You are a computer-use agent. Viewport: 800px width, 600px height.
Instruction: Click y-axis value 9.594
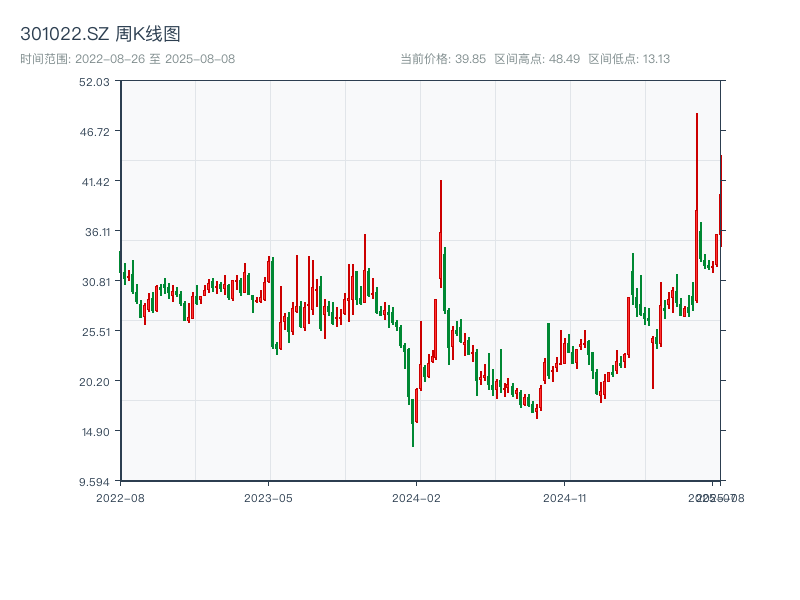[x=94, y=482]
